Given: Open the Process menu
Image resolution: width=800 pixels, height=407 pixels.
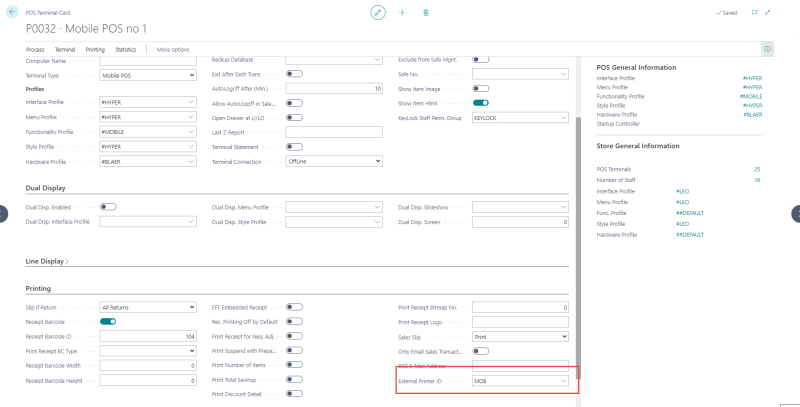Looking at the screenshot, I should pyautogui.click(x=35, y=49).
